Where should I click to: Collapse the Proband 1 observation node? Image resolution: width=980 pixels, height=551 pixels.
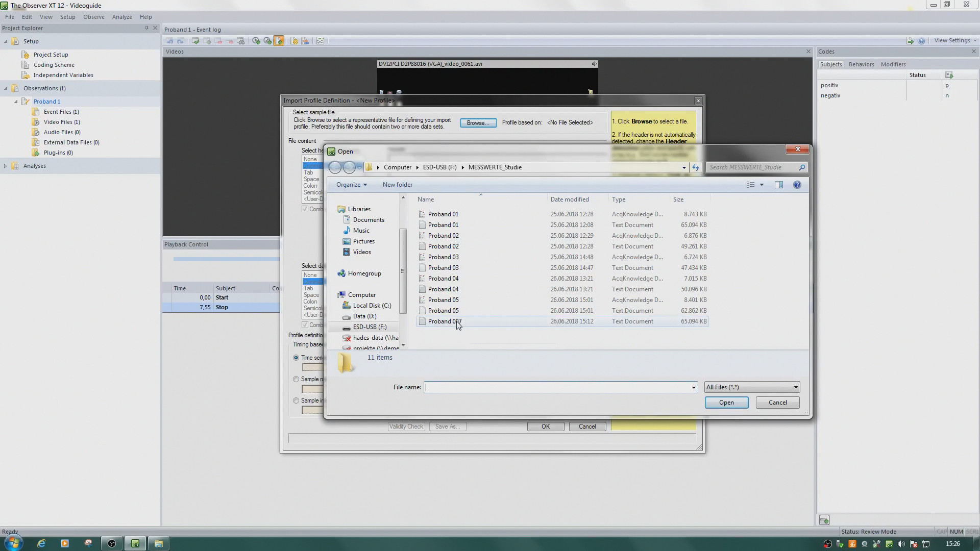(16, 102)
